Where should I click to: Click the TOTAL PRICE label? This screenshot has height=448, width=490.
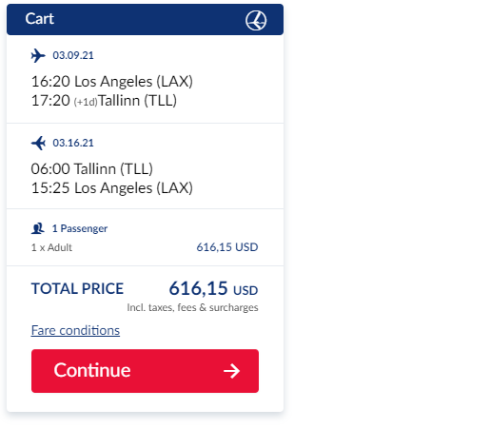[x=77, y=289]
